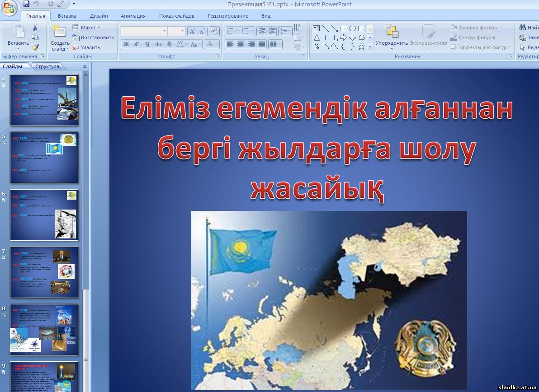
Task: Toggle text shadow S formatting
Action: [x=169, y=44]
